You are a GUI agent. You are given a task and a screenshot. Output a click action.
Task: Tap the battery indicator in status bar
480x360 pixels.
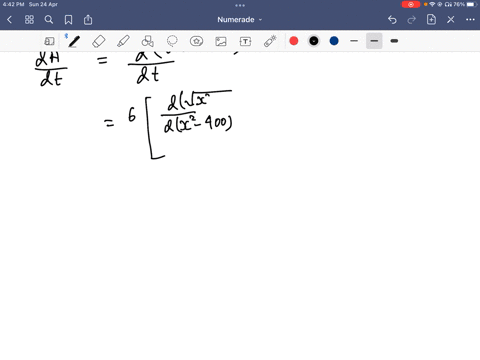(472, 4)
